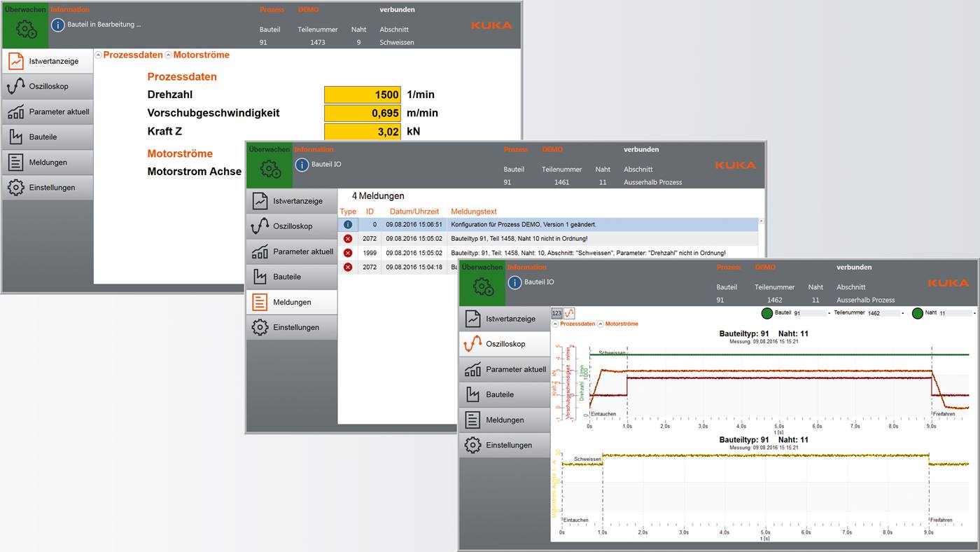Select Oszilloskop icon in the top-left window sidebar
The height and width of the screenshot is (552, 980).
pos(16,86)
